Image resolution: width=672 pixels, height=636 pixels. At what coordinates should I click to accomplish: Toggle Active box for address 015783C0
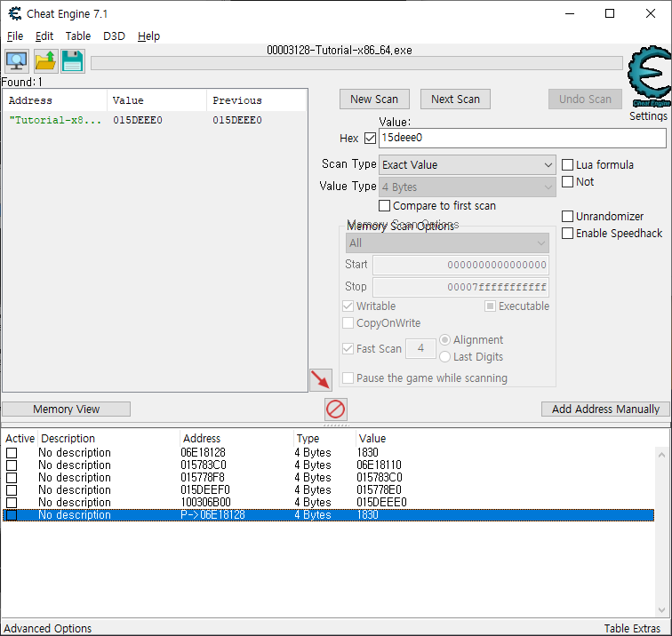[x=12, y=465]
